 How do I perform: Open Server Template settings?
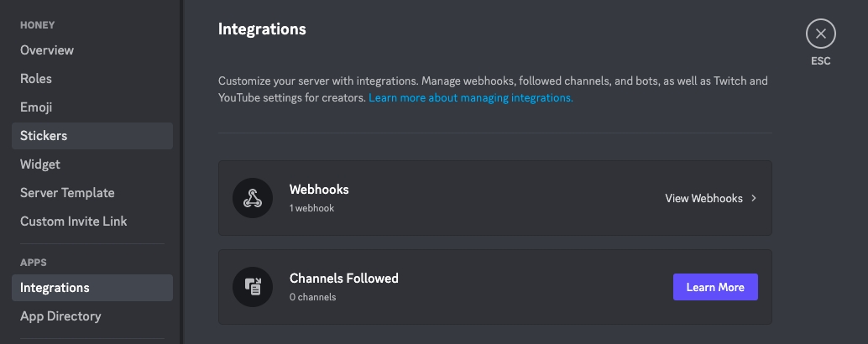pyautogui.click(x=92, y=192)
